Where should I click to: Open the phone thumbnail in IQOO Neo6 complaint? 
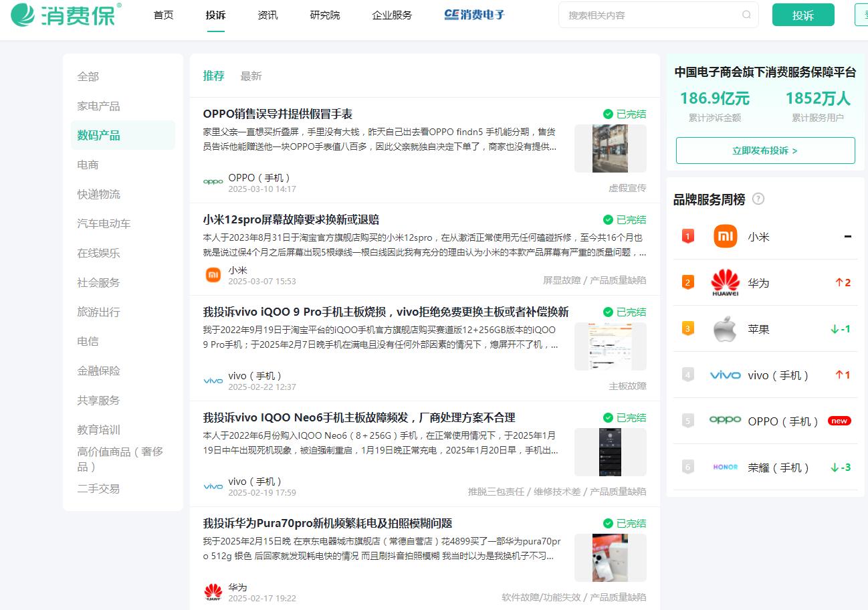pos(610,452)
